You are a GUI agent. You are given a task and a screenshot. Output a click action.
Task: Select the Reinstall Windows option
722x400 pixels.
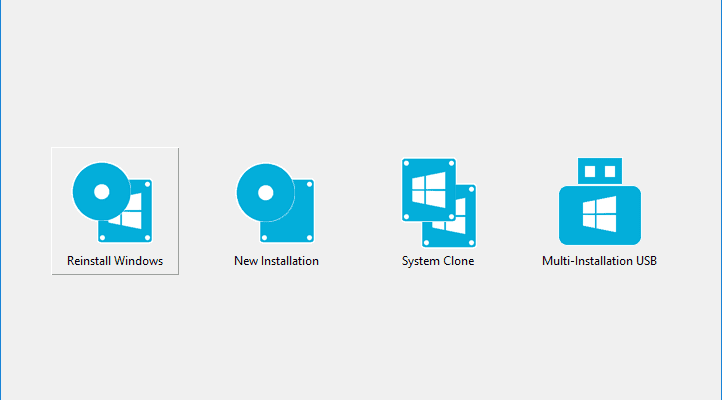click(x=115, y=211)
